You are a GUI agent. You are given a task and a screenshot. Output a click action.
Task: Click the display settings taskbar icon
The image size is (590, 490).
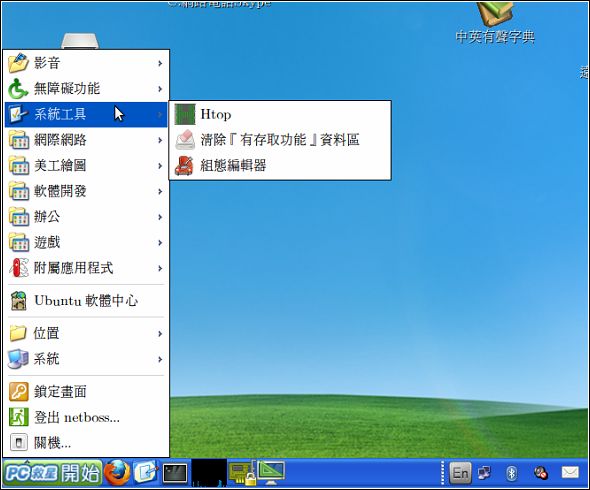point(271,472)
